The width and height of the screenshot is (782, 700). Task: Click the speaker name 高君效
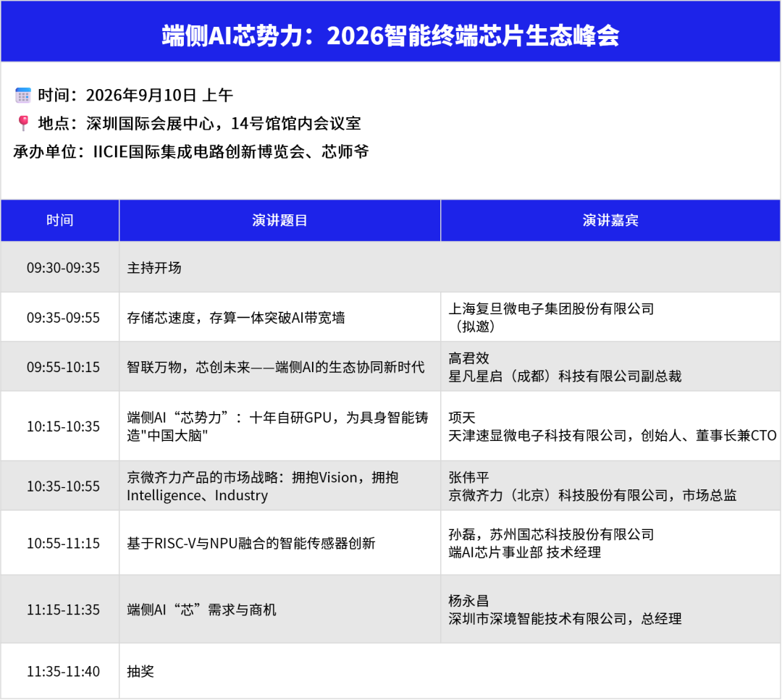[468, 358]
